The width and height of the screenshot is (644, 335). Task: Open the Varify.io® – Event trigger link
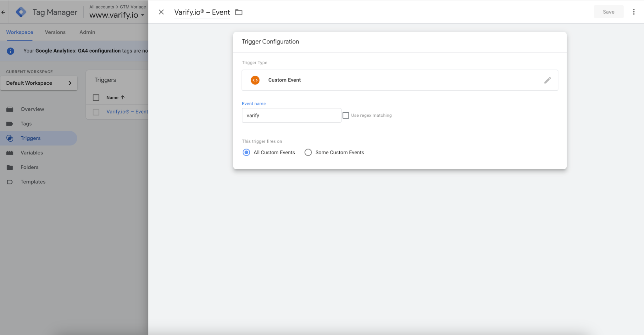point(127,112)
